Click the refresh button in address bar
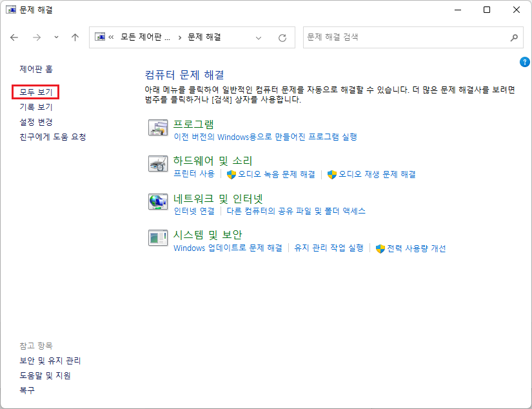The image size is (532, 409). 282,37
